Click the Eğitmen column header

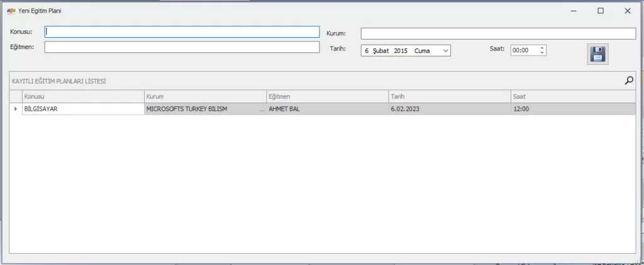(327, 96)
